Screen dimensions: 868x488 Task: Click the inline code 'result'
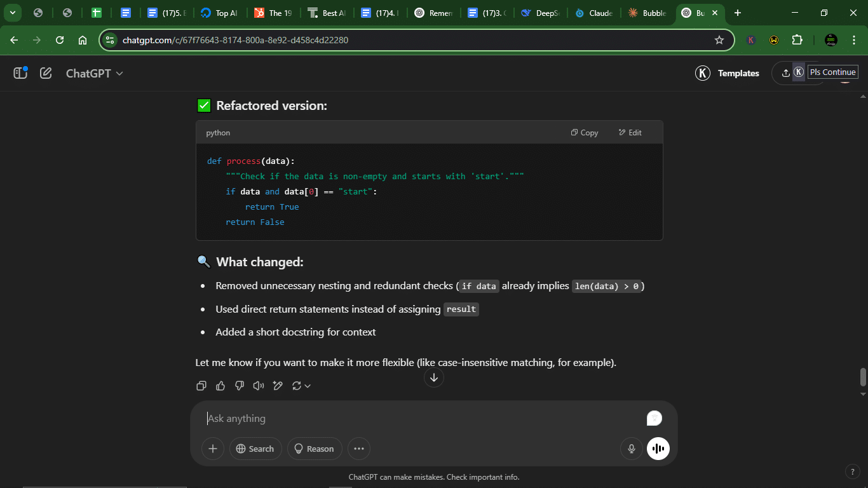coord(461,309)
